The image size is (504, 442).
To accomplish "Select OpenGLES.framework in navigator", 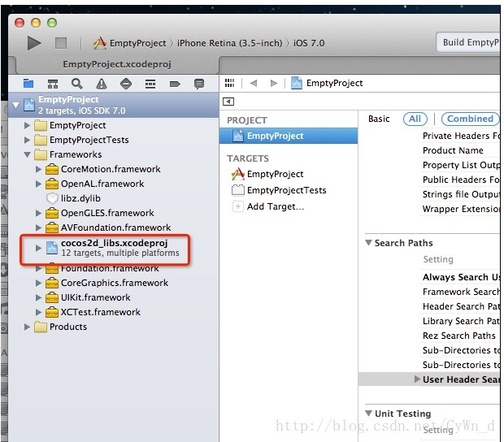I will [107, 213].
